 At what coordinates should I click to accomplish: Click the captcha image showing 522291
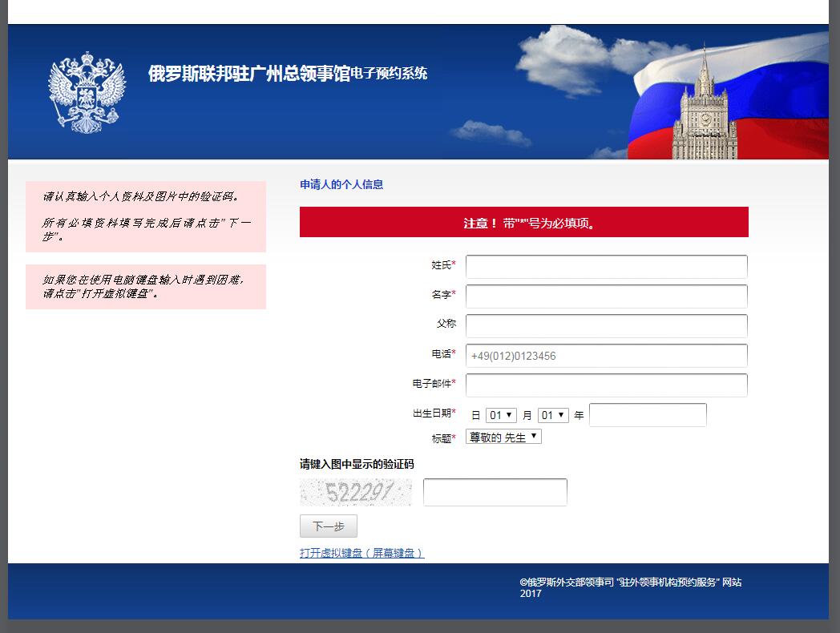[355, 491]
